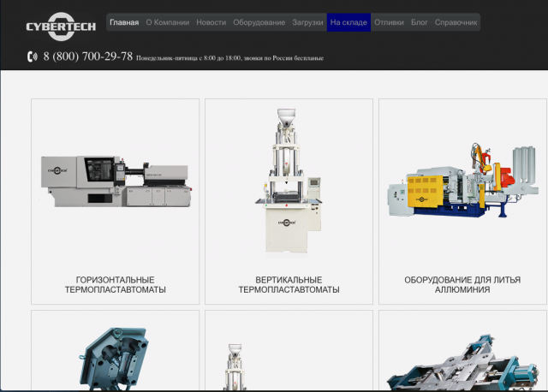Open the Загрузки section
548x392 pixels.
pos(307,22)
